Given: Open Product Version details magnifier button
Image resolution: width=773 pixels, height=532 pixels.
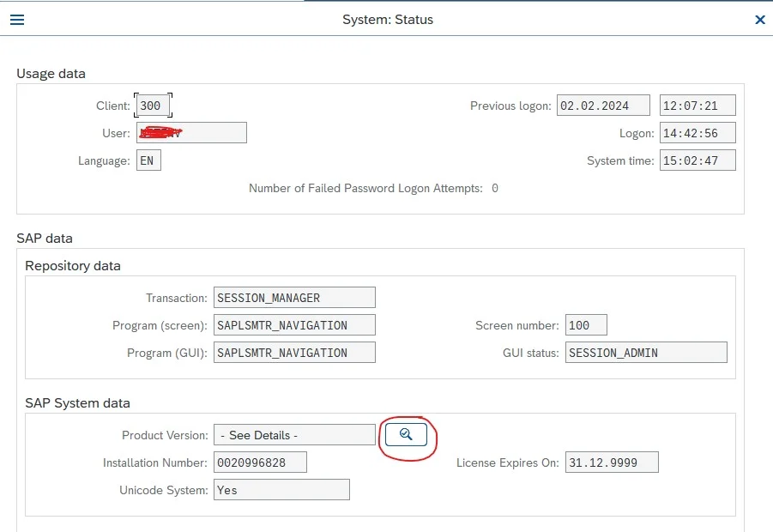Looking at the screenshot, I should tap(406, 434).
